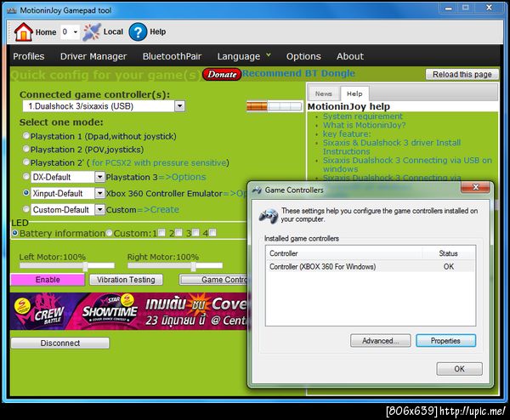Click Advanced in Game Controllers dialog
The width and height of the screenshot is (510, 420).
click(x=380, y=341)
